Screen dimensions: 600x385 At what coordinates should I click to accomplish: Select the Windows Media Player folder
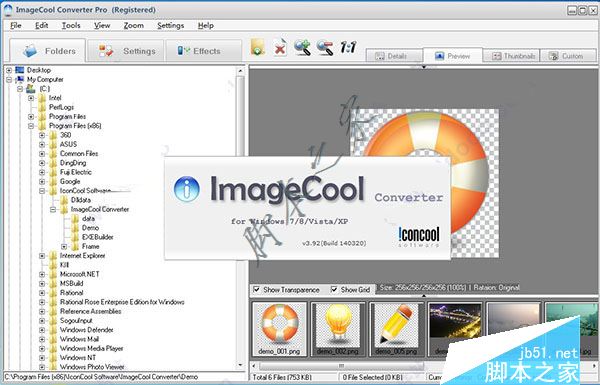[x=91, y=348]
